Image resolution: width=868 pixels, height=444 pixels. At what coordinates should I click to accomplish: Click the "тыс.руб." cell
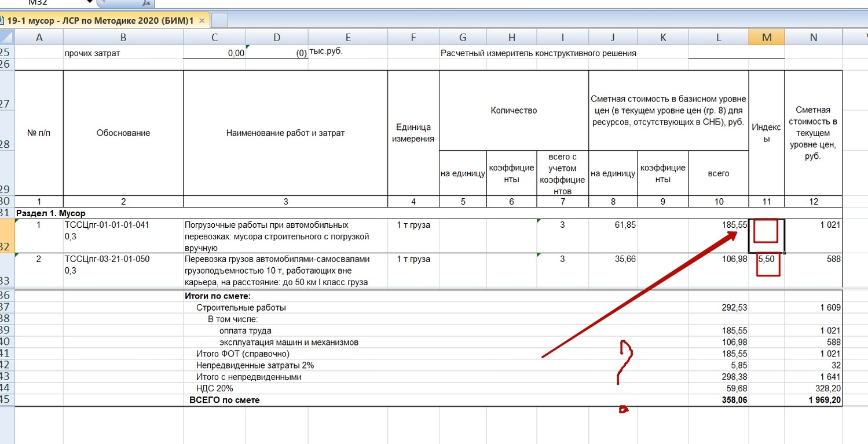click(x=326, y=52)
